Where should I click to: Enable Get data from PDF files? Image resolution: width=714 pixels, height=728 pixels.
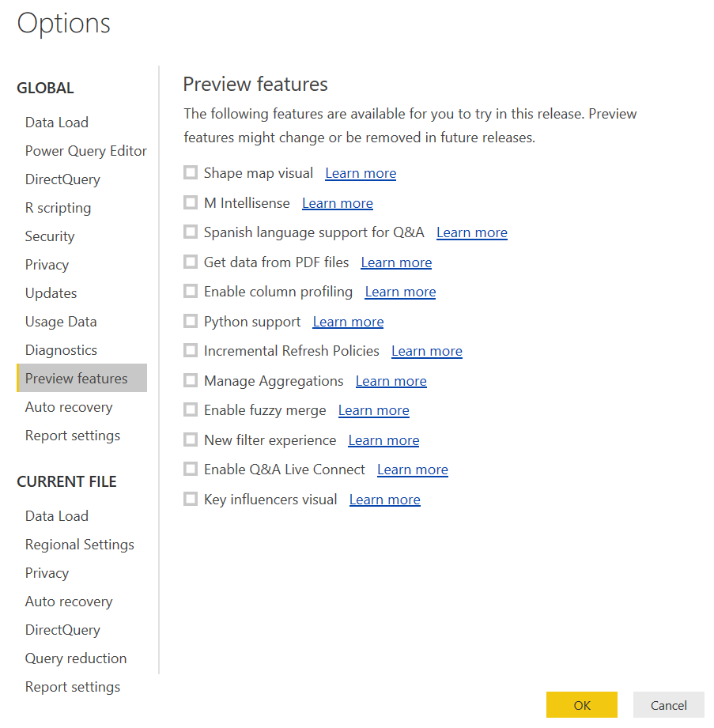tap(191, 261)
